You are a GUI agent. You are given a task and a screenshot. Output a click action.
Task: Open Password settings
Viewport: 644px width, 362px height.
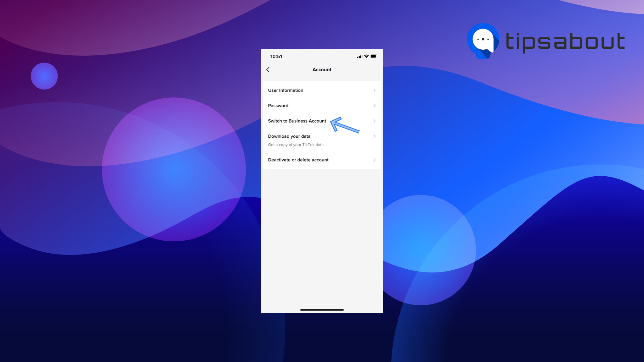322,105
